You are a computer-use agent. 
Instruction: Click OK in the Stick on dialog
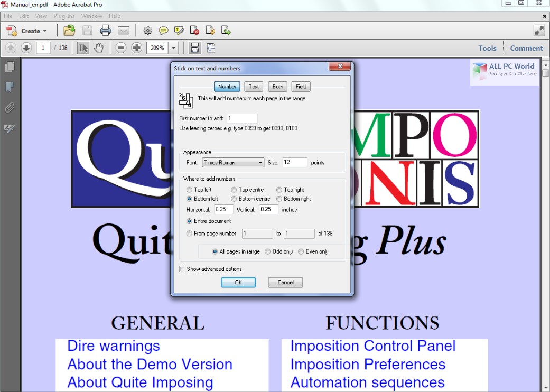(x=238, y=282)
